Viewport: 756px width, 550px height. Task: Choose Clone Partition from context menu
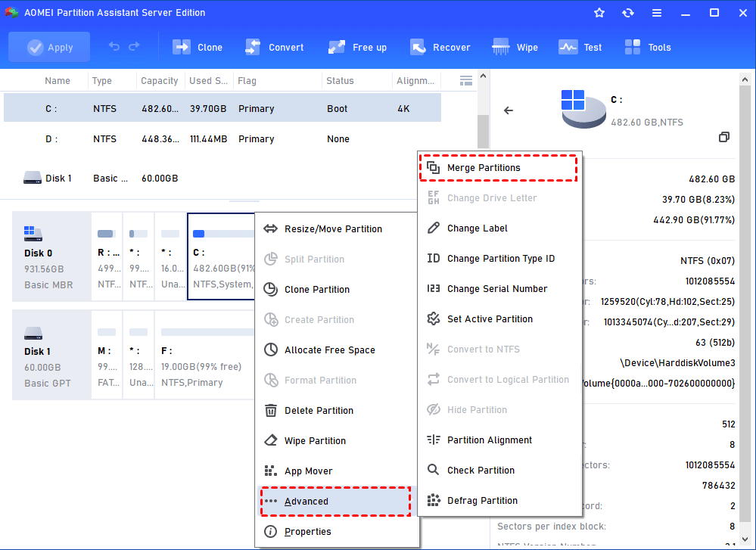[336, 289]
